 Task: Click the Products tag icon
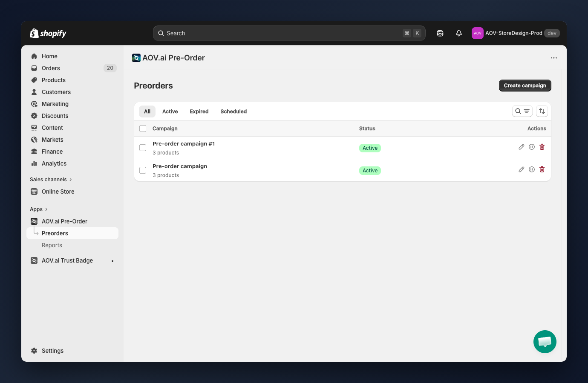point(34,80)
